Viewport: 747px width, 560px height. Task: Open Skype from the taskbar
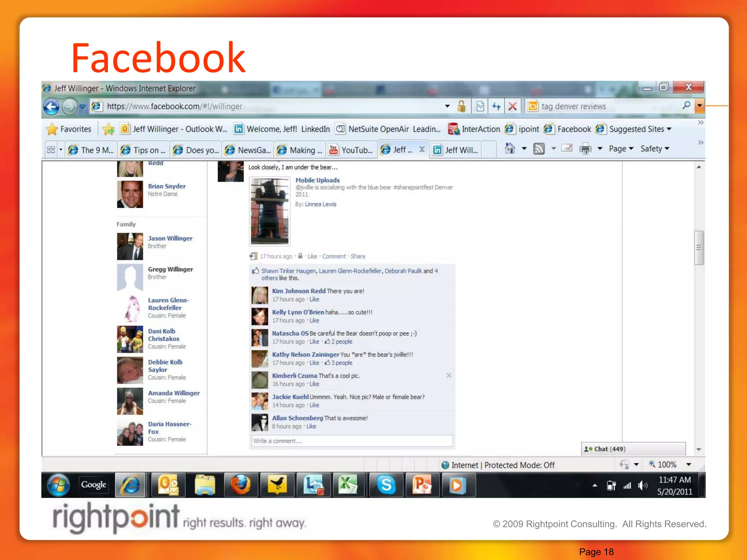pyautogui.click(x=386, y=485)
